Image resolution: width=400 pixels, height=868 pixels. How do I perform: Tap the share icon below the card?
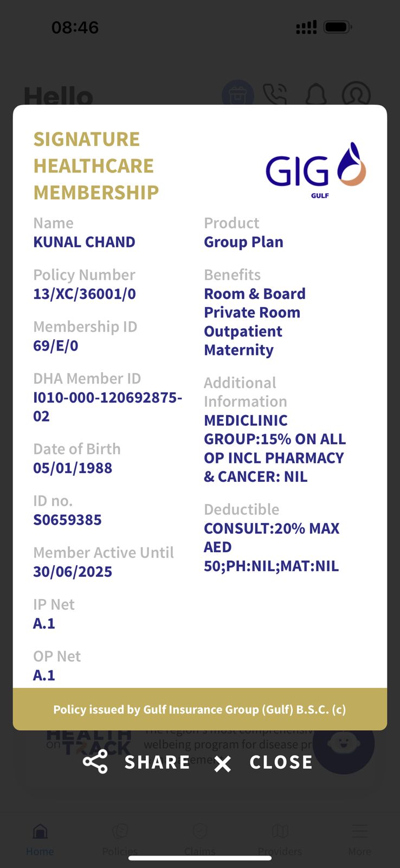pos(95,762)
